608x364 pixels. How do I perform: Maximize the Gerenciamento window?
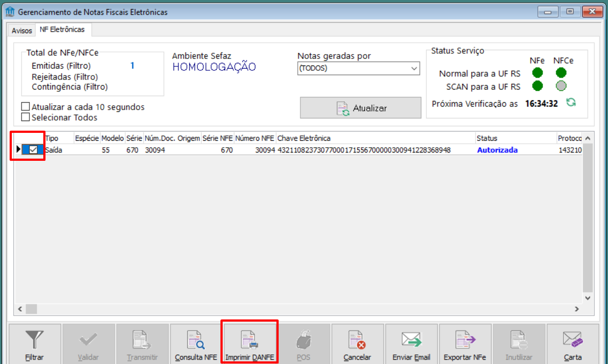[x=570, y=12]
